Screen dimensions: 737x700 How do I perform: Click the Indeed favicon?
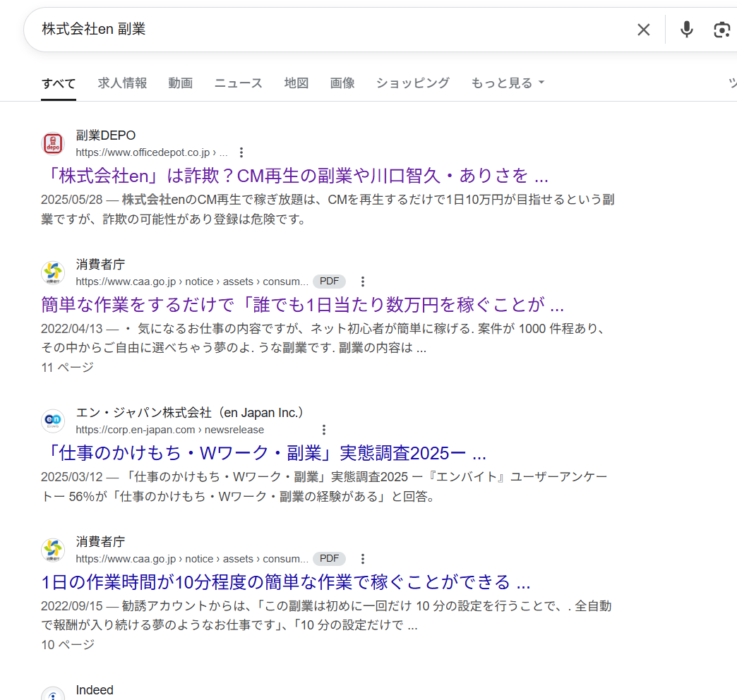[x=53, y=692]
